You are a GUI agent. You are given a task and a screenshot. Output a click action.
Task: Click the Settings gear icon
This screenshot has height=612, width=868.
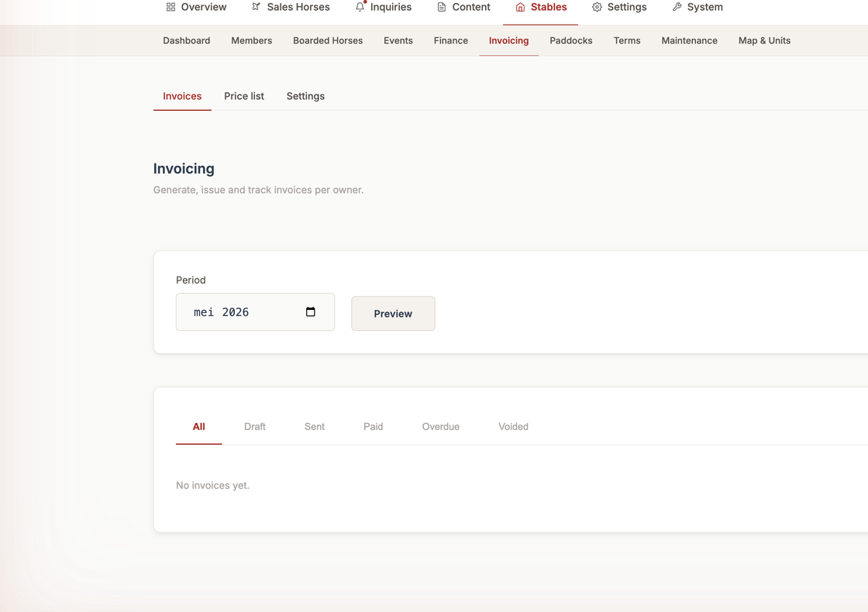point(598,7)
